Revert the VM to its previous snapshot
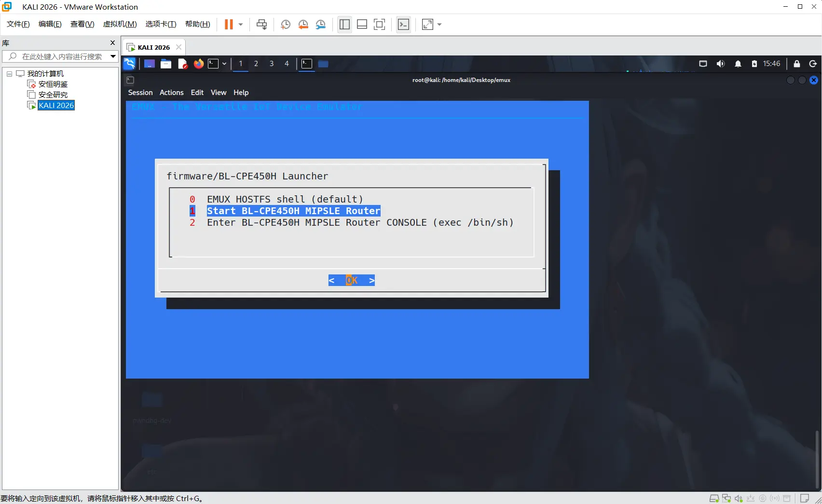The image size is (822, 504). tap(303, 25)
